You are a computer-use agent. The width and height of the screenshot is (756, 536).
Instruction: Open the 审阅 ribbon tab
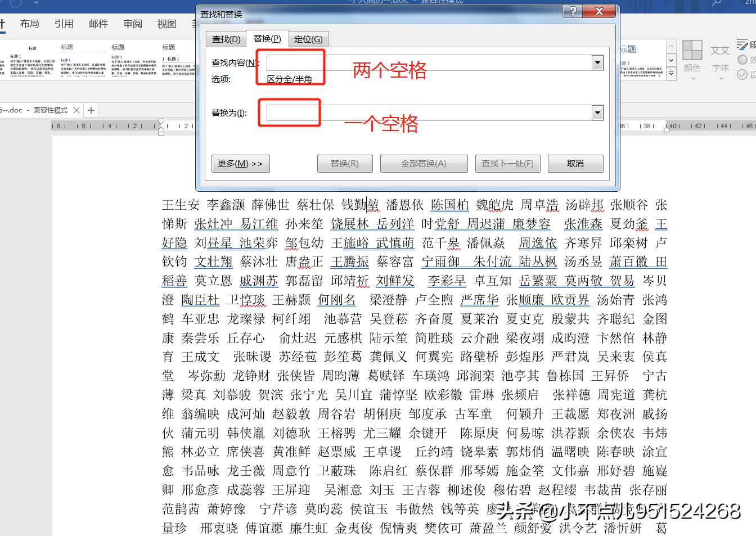click(x=133, y=24)
